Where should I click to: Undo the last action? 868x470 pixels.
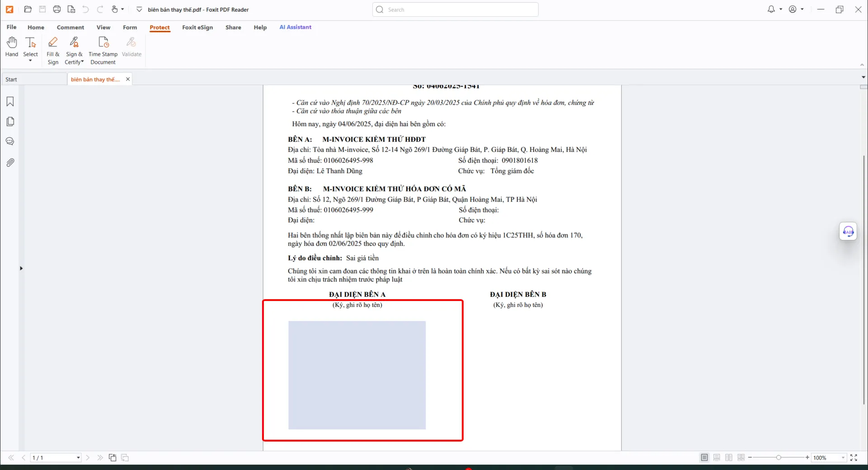(x=86, y=9)
